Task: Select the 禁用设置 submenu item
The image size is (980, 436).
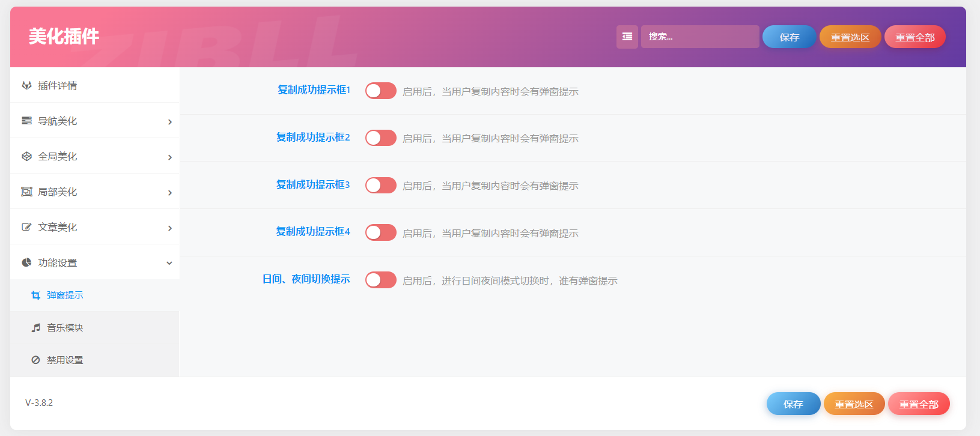Action: pyautogui.click(x=95, y=360)
